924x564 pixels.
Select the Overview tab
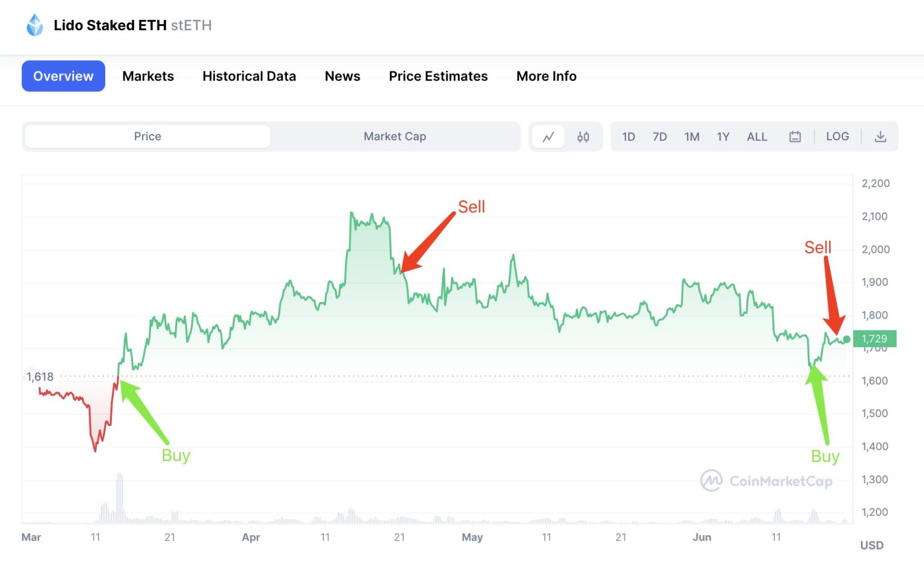63,76
